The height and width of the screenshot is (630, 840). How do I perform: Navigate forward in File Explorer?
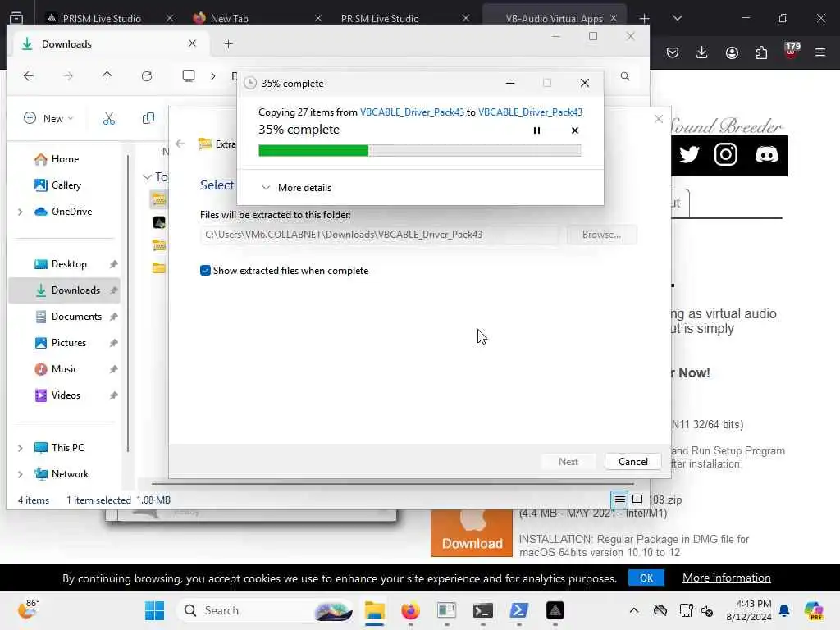67,76
